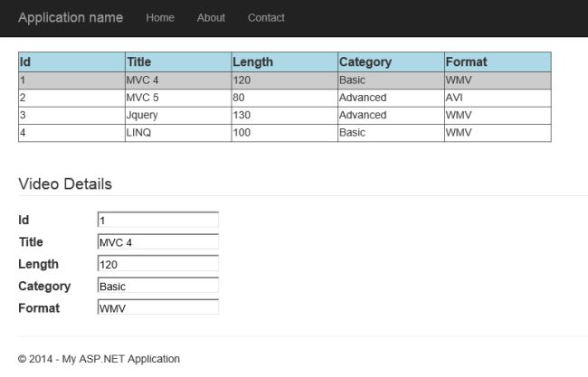Click the AVI format cell
The width and height of the screenshot is (588, 377).
click(497, 98)
